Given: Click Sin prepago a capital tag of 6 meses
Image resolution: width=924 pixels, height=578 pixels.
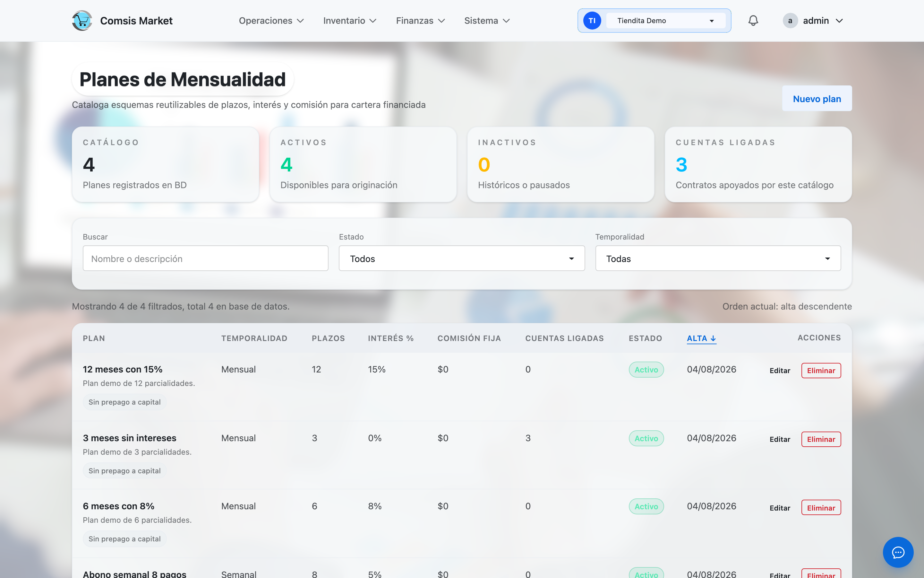Looking at the screenshot, I should [124, 539].
